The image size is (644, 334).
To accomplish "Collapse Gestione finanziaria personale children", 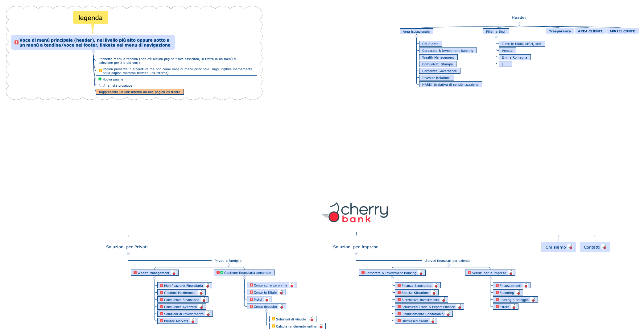I will tap(244, 277).
